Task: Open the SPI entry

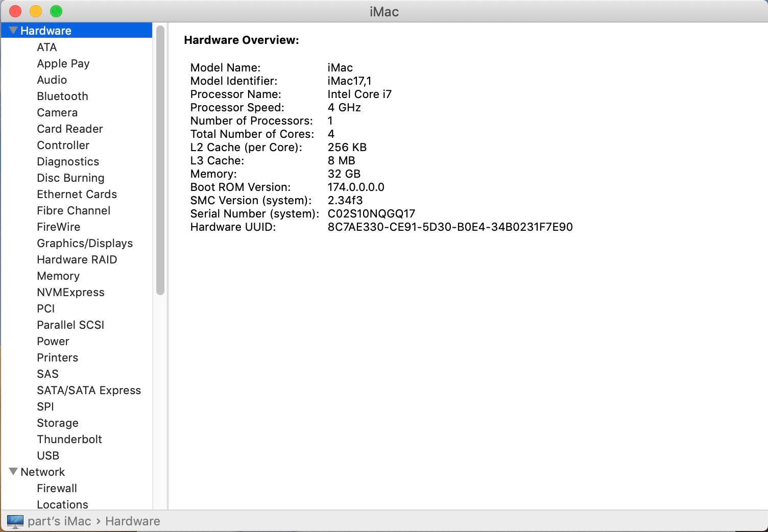Action: (45, 406)
